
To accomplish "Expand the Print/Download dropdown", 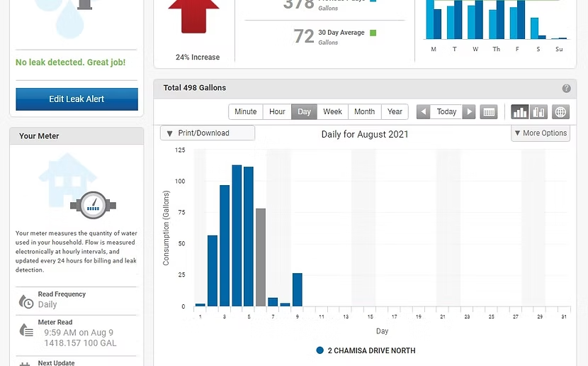I will point(208,133).
